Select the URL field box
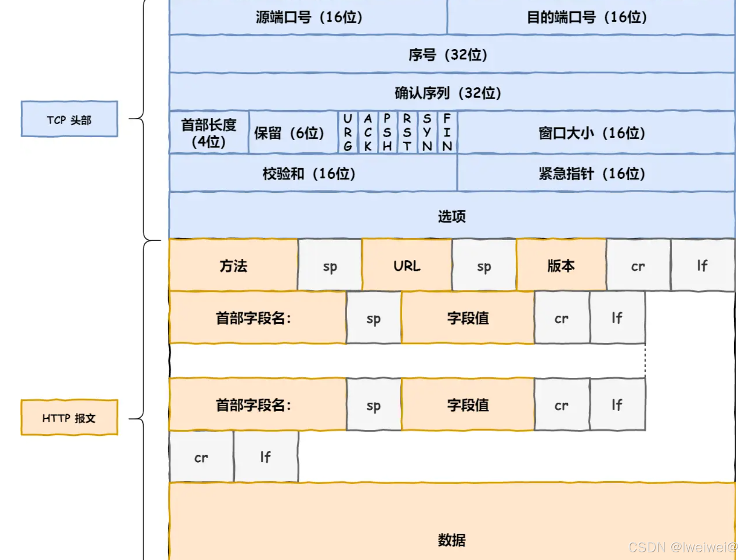 [x=406, y=265]
